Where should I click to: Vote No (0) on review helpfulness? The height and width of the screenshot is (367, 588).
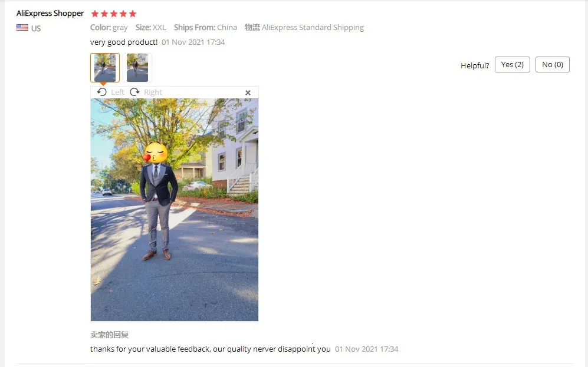(553, 64)
